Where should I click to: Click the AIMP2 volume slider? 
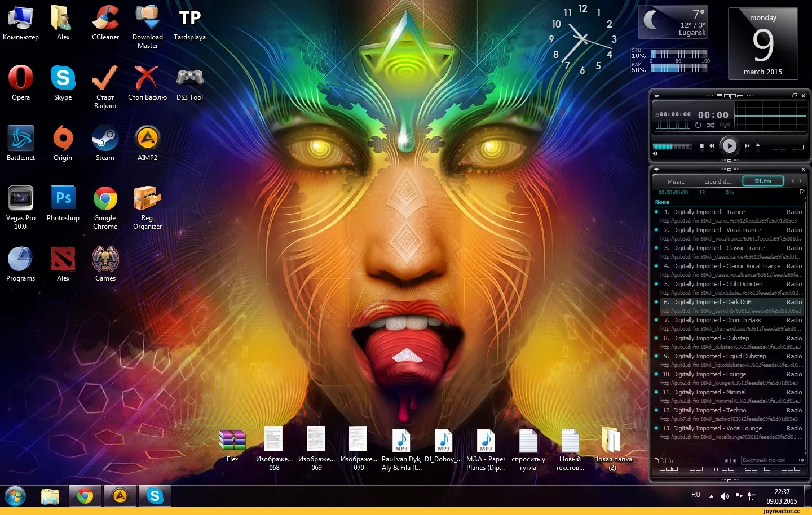click(x=672, y=146)
